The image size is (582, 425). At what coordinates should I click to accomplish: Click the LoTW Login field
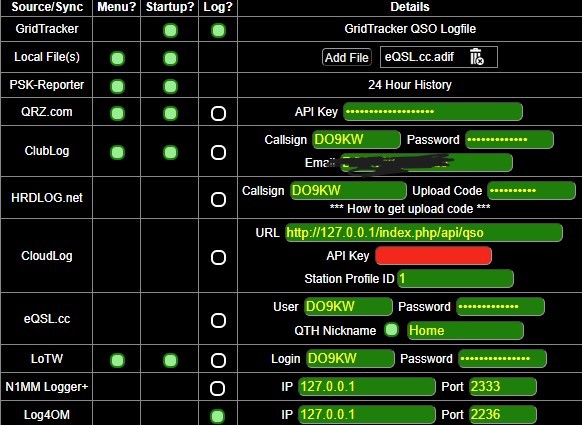pyautogui.click(x=350, y=359)
